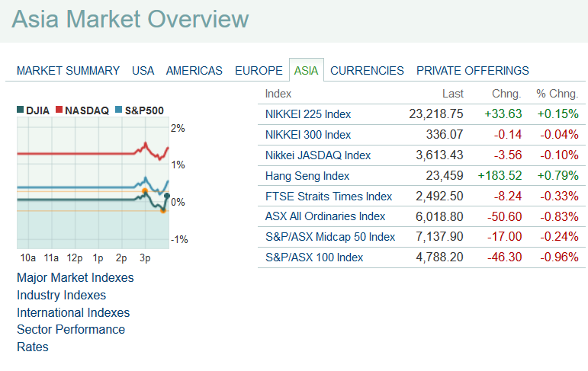Select the change value -3.56
The height and width of the screenshot is (371, 588).
(x=508, y=155)
